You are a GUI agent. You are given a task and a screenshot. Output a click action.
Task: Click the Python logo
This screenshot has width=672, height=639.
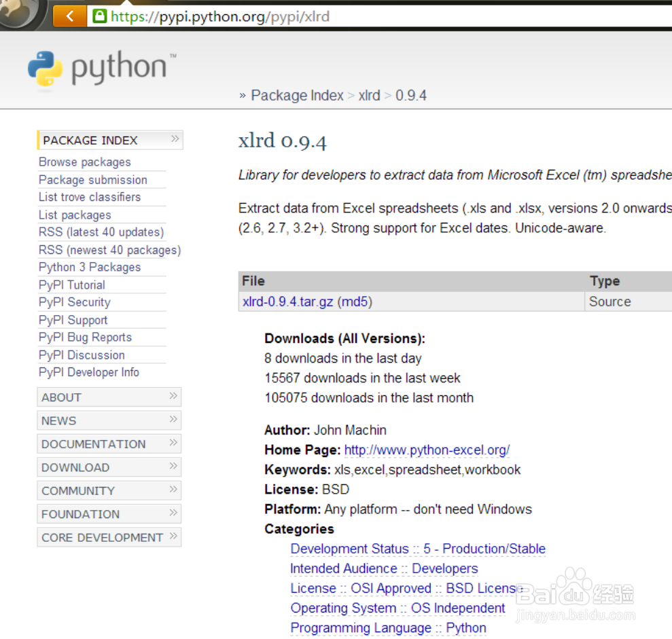[46, 67]
